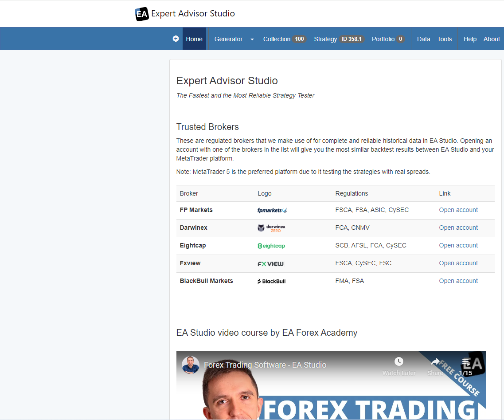
Task: Click 'SCB, AFSL, FCA, CySEC' regulations cell
Action: (x=371, y=245)
